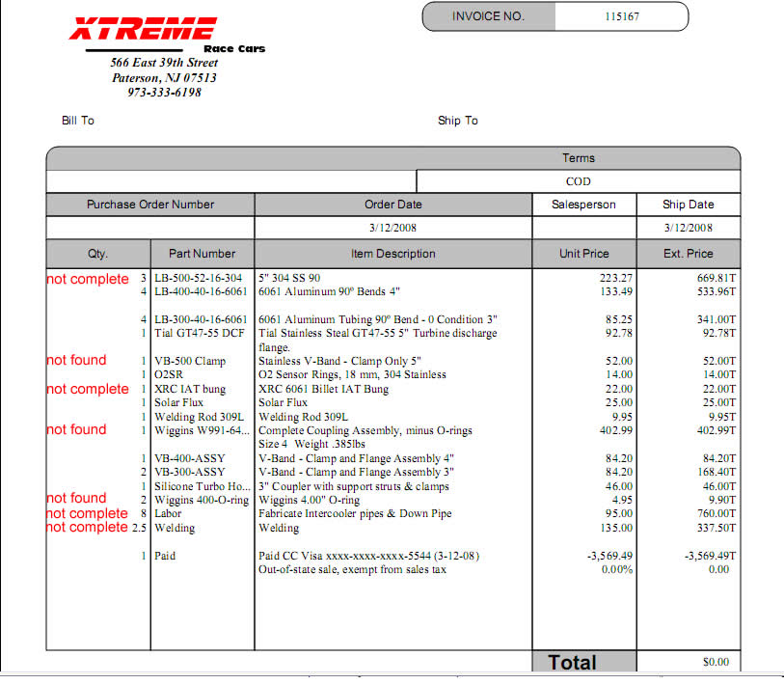Click the Paid CC Visa description line
Viewport: 784px width, 684px height.
click(368, 556)
